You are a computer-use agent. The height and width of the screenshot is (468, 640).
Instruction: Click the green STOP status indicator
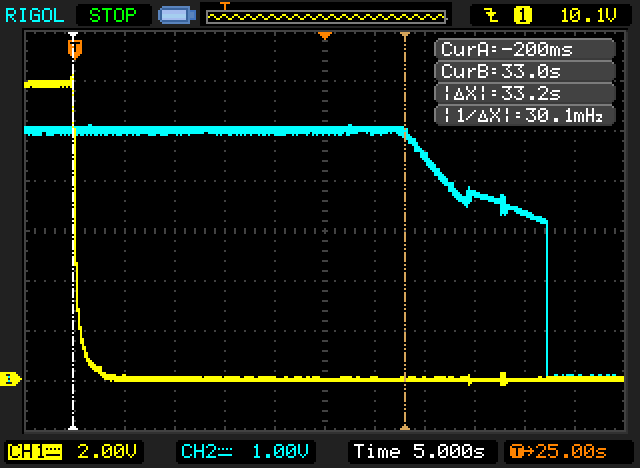tap(113, 16)
